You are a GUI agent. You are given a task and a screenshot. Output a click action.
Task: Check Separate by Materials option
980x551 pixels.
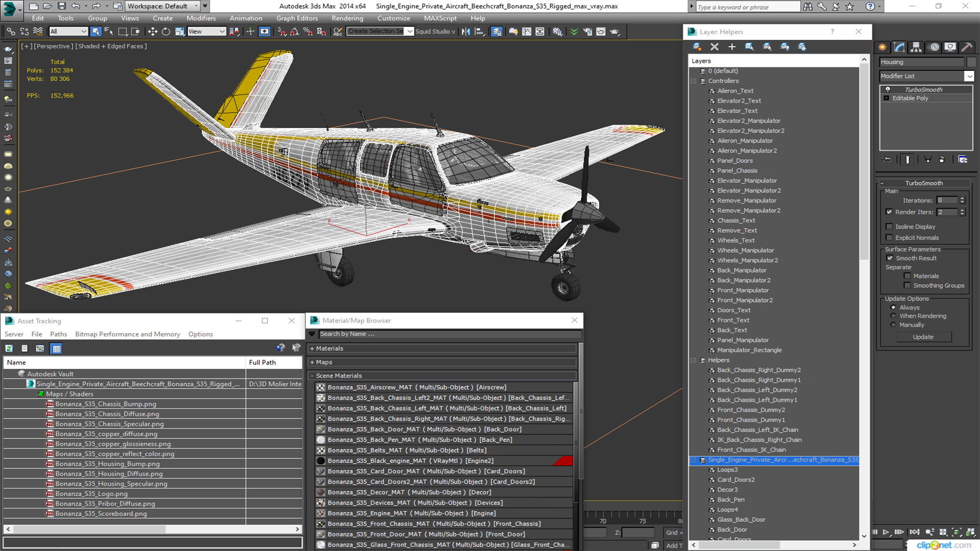907,276
